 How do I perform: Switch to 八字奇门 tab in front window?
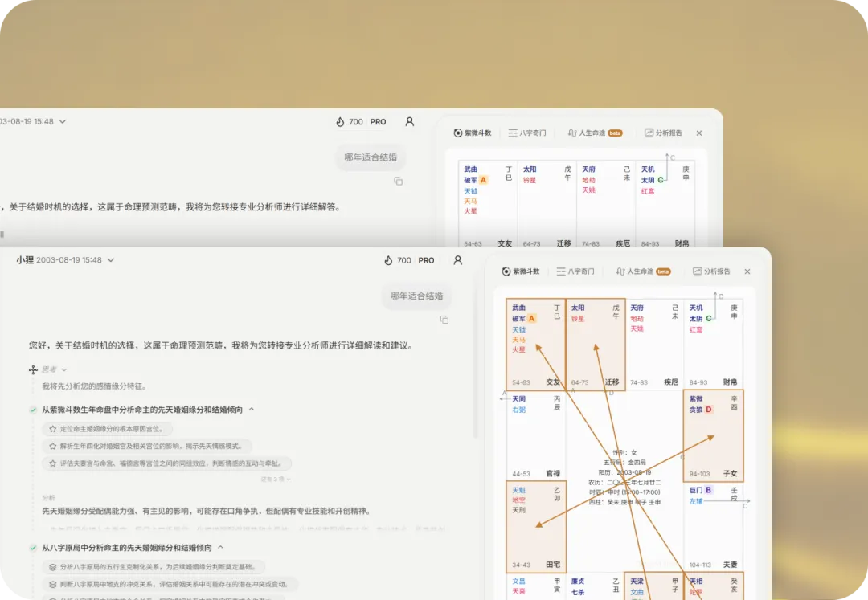pos(575,271)
